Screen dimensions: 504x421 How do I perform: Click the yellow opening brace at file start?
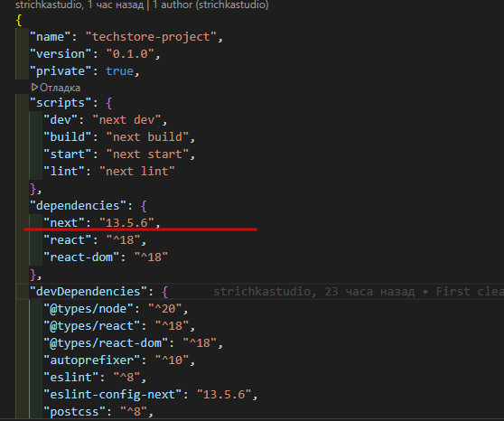pyautogui.click(x=19, y=20)
